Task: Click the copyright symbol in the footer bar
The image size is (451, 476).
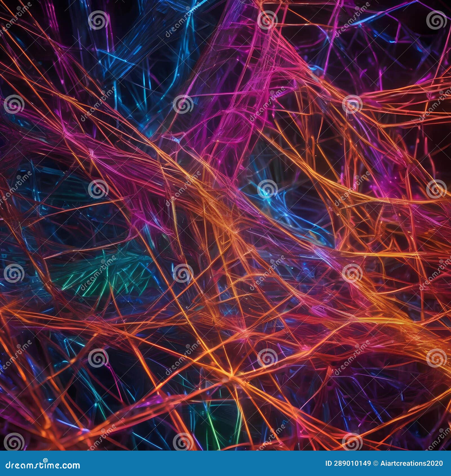Action: tap(375, 463)
